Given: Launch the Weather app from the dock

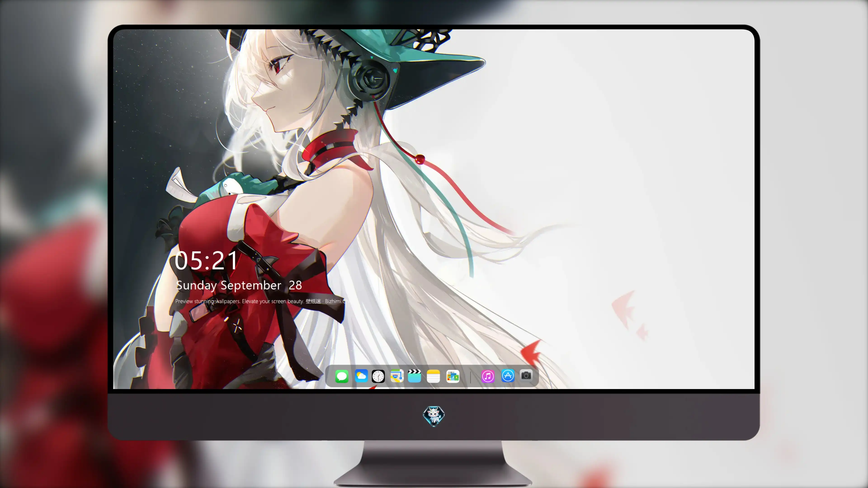Looking at the screenshot, I should pyautogui.click(x=361, y=376).
